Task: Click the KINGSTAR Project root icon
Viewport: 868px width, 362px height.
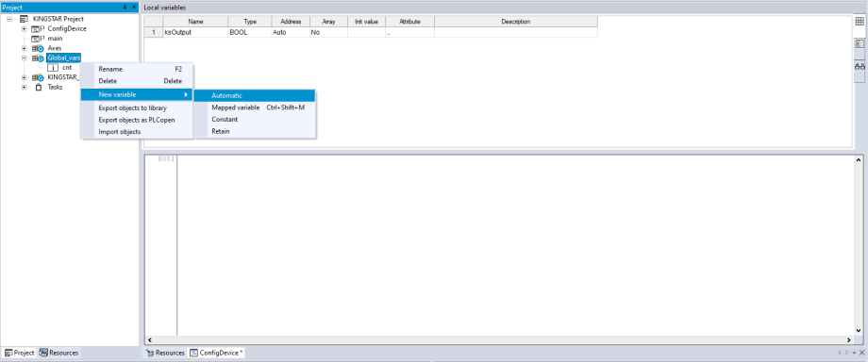Action: [24, 20]
